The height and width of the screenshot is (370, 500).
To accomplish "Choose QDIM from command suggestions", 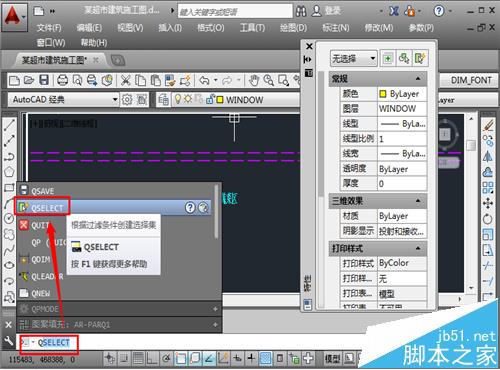I will pyautogui.click(x=40, y=259).
